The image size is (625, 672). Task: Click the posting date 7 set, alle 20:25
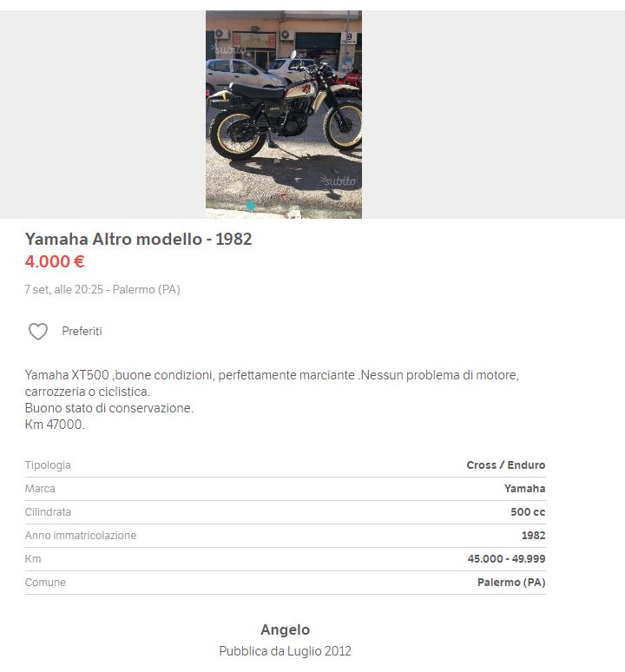click(64, 290)
